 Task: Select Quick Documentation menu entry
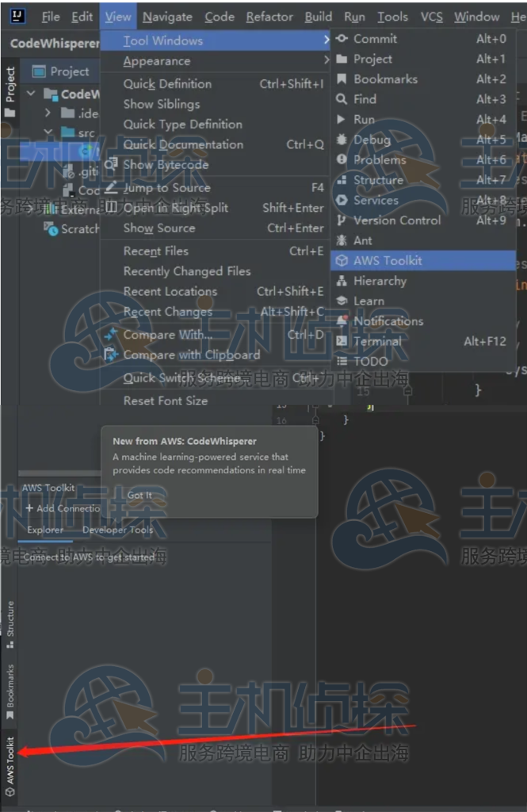pyautogui.click(x=215, y=144)
